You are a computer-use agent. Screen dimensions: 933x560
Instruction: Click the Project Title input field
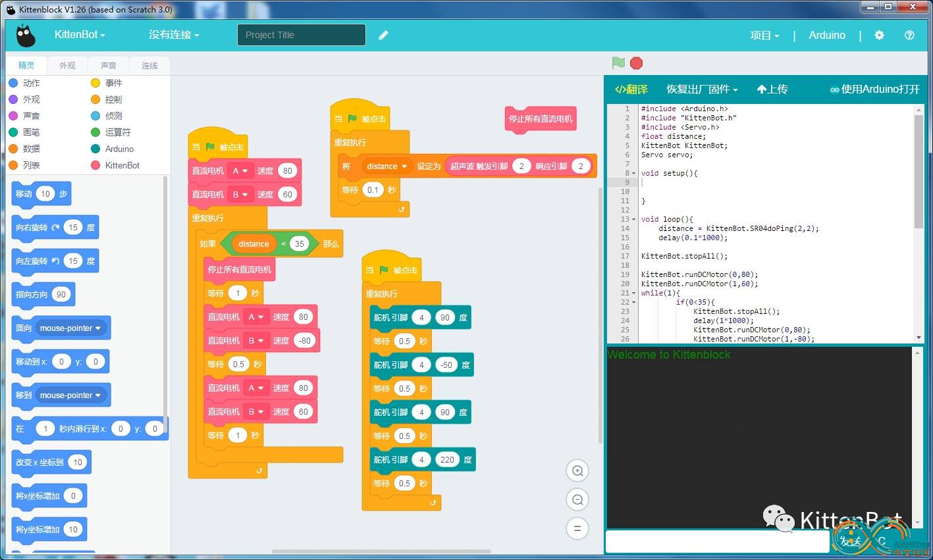tap(302, 35)
